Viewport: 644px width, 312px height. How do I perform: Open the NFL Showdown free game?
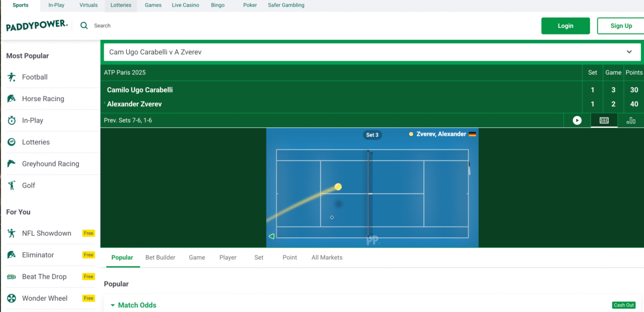coord(47,233)
